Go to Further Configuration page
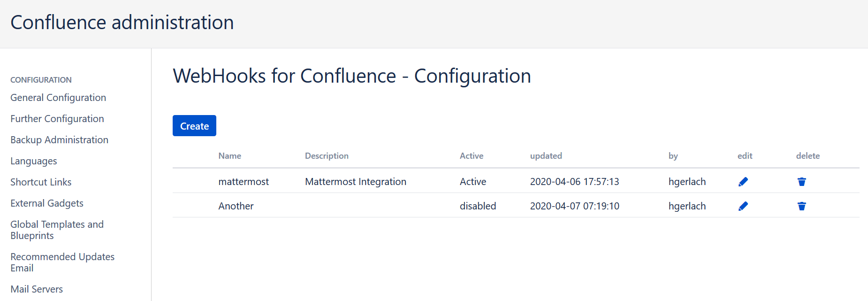868x301 pixels. [57, 119]
